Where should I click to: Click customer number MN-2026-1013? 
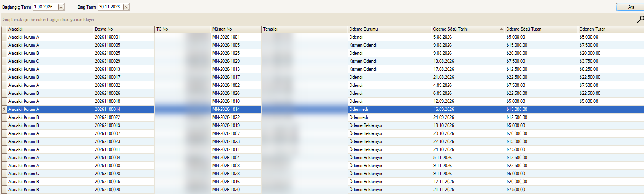click(226, 69)
